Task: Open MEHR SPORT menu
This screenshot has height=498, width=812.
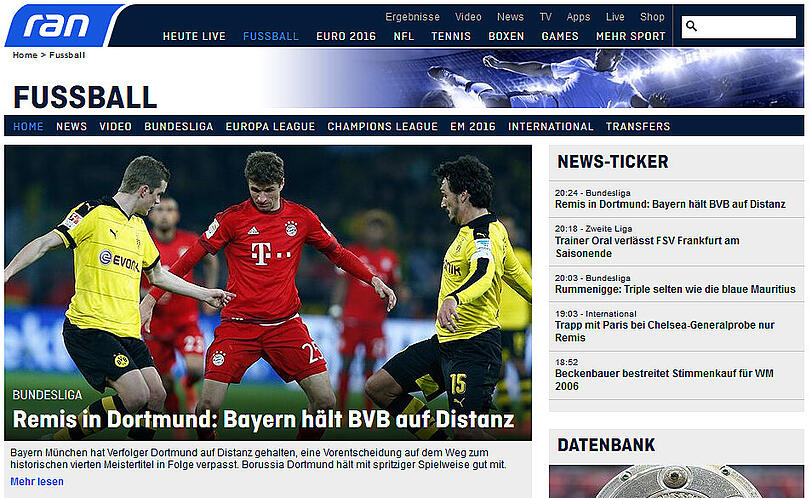Action: pos(630,36)
